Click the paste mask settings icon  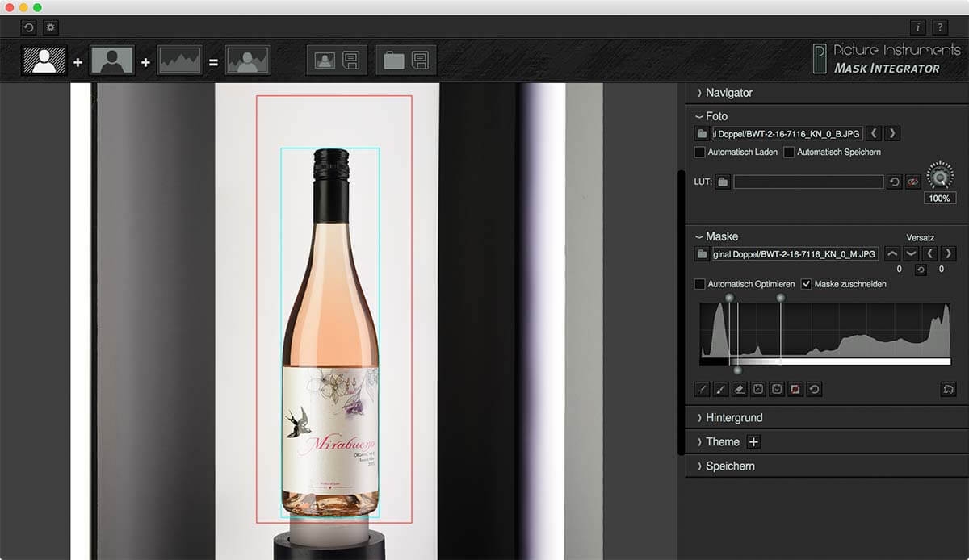777,389
